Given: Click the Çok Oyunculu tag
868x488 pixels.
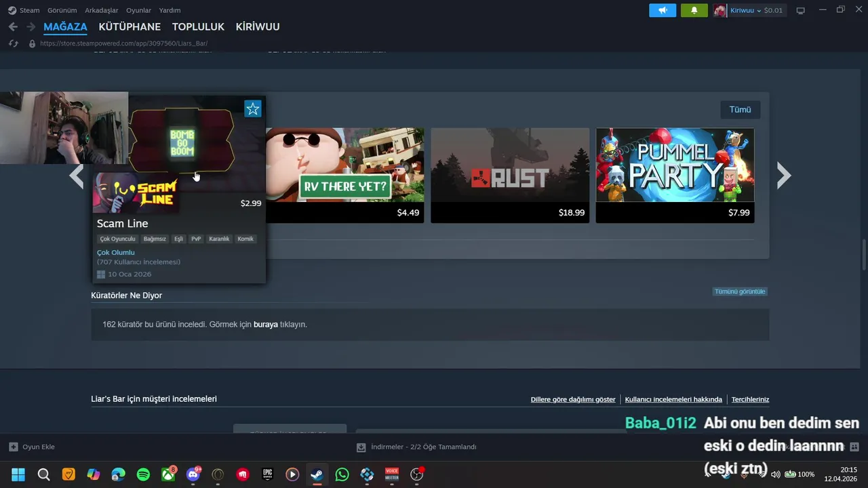Looking at the screenshot, I should click(118, 239).
